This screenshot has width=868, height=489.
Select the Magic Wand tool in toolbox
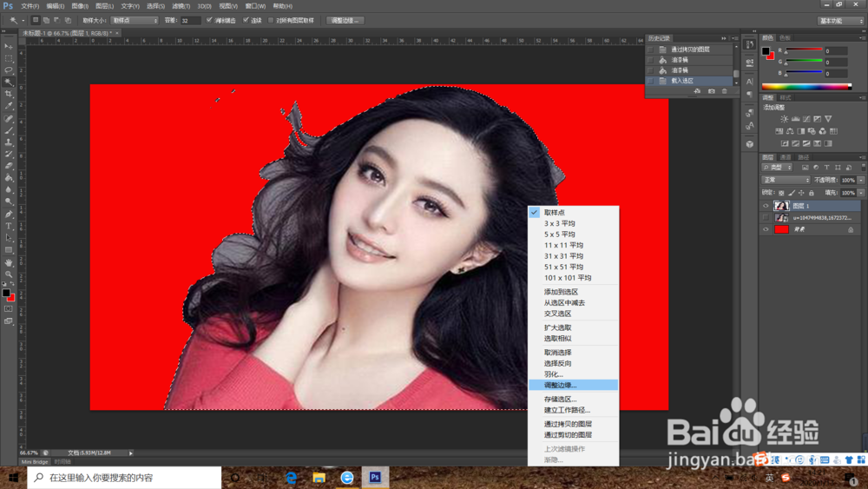pos(9,82)
